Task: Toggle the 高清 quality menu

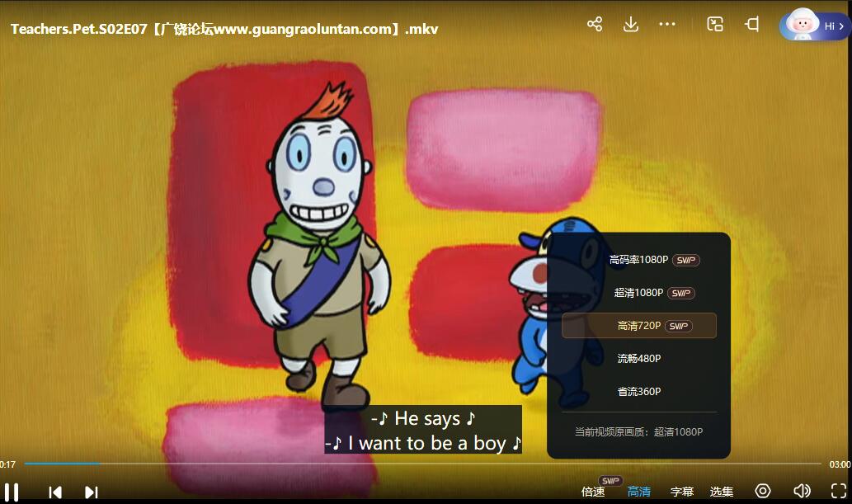Action: pos(639,492)
